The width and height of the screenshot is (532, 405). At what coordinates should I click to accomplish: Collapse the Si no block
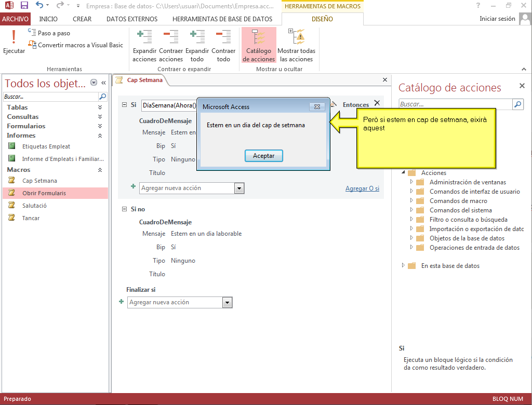point(124,209)
